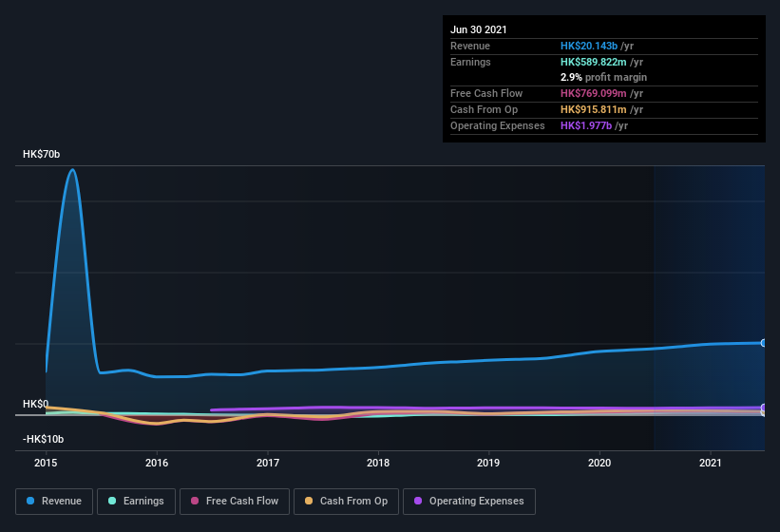Image resolution: width=780 pixels, height=532 pixels.
Task: Click the purple Operating Expenses endpoint marker
Action: [x=764, y=408]
